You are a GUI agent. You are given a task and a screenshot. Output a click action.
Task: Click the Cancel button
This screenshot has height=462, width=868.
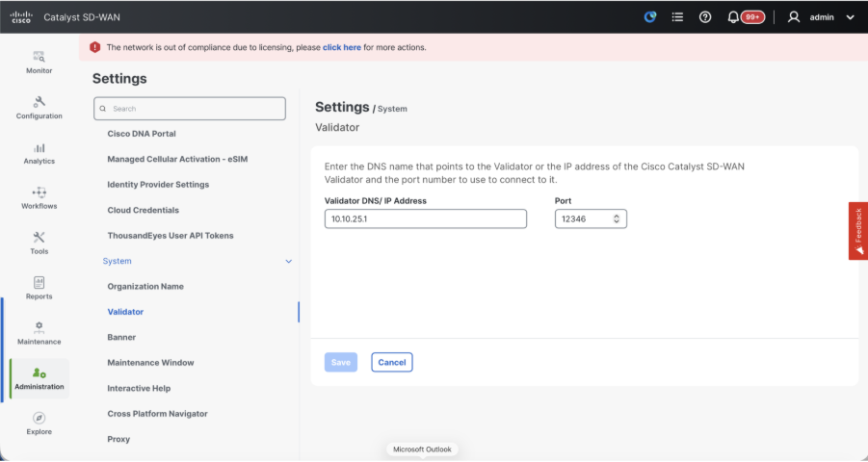pos(392,362)
